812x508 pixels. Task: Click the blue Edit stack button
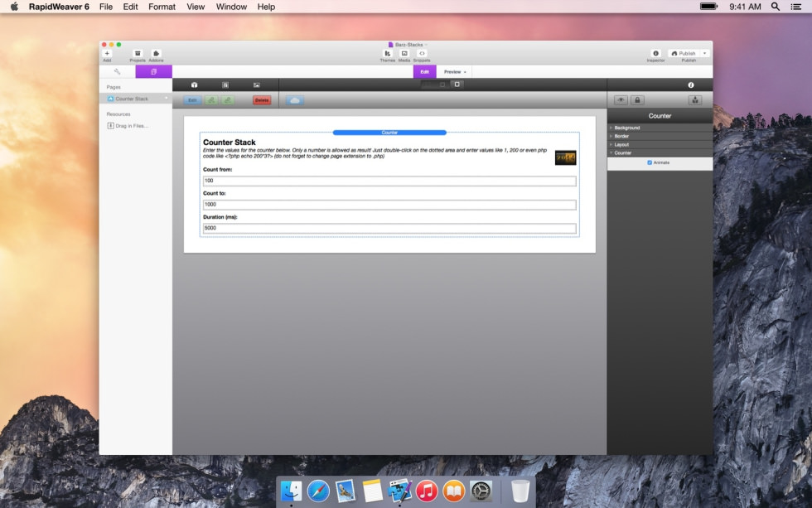click(192, 100)
